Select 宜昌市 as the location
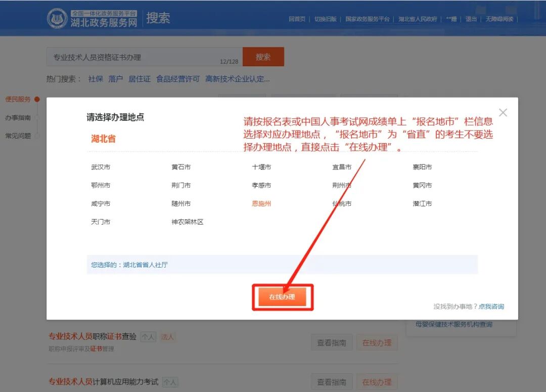This screenshot has width=546, height=392. (x=342, y=167)
